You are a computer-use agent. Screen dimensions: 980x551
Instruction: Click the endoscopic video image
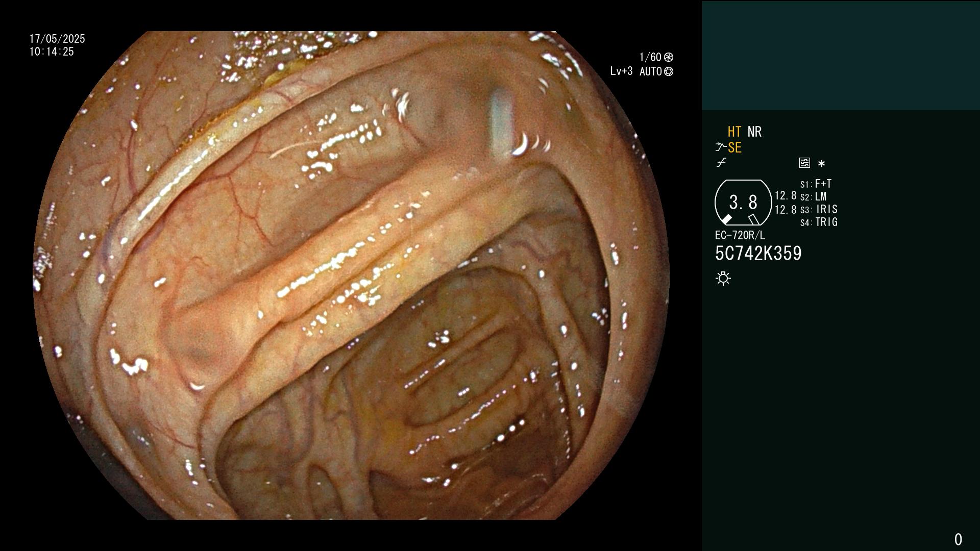351,275
